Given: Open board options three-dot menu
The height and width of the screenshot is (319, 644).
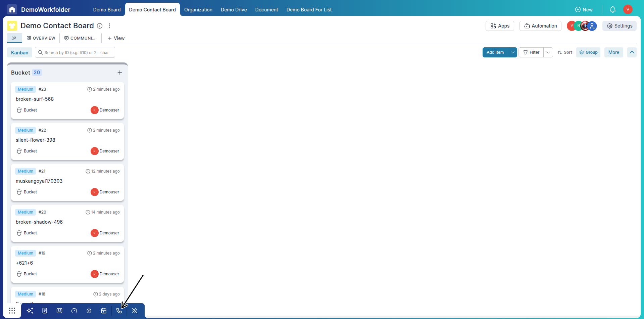Looking at the screenshot, I should 109,26.
